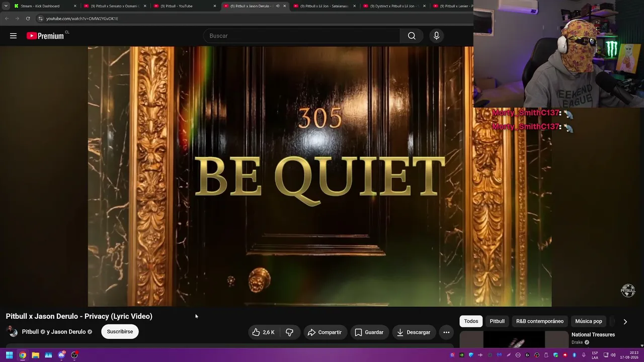Dislike the Privacy lyric video
Image resolution: width=644 pixels, height=362 pixels.
click(290, 332)
